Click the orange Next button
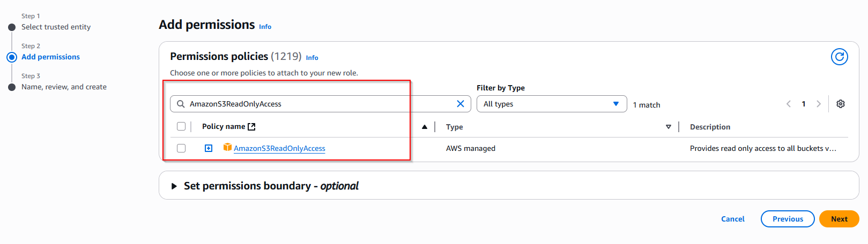This screenshot has height=244, width=868. click(839, 219)
